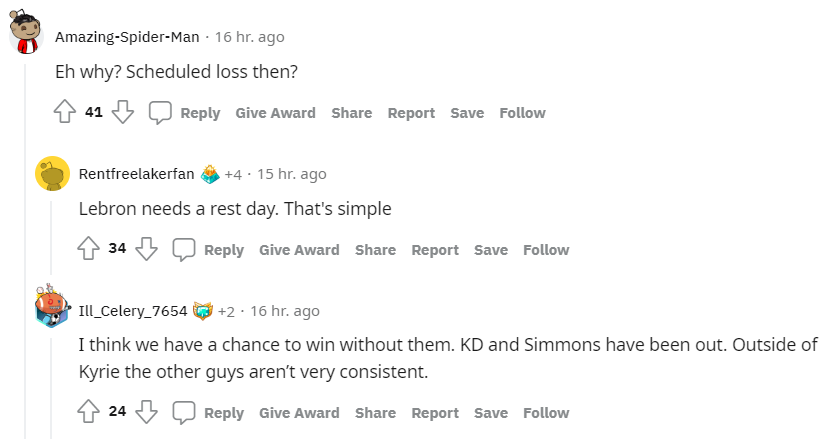Click the award badge beside Ill_Celery_7654

click(203, 311)
